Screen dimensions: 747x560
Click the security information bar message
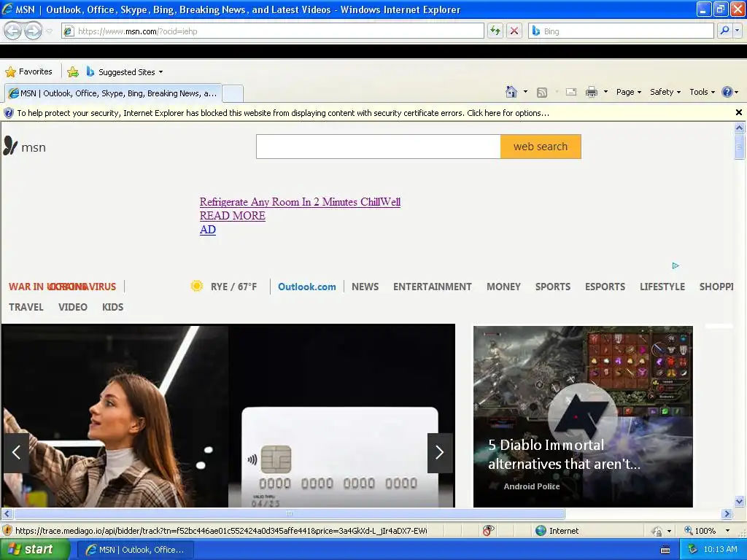pyautogui.click(x=283, y=113)
